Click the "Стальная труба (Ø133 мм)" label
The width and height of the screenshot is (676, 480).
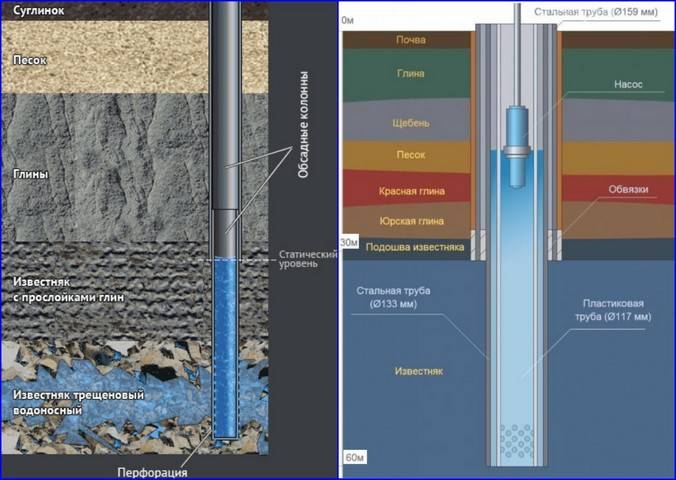pos(396,297)
